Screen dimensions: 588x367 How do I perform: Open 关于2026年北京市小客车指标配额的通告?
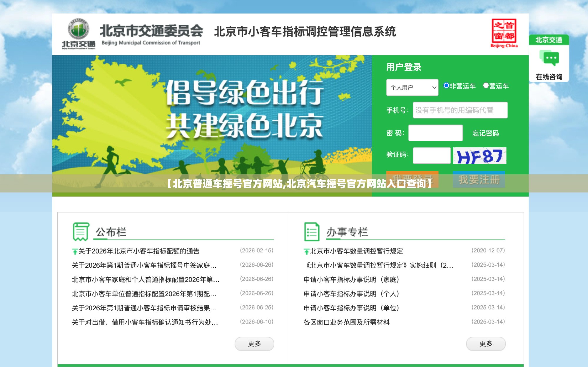139,251
